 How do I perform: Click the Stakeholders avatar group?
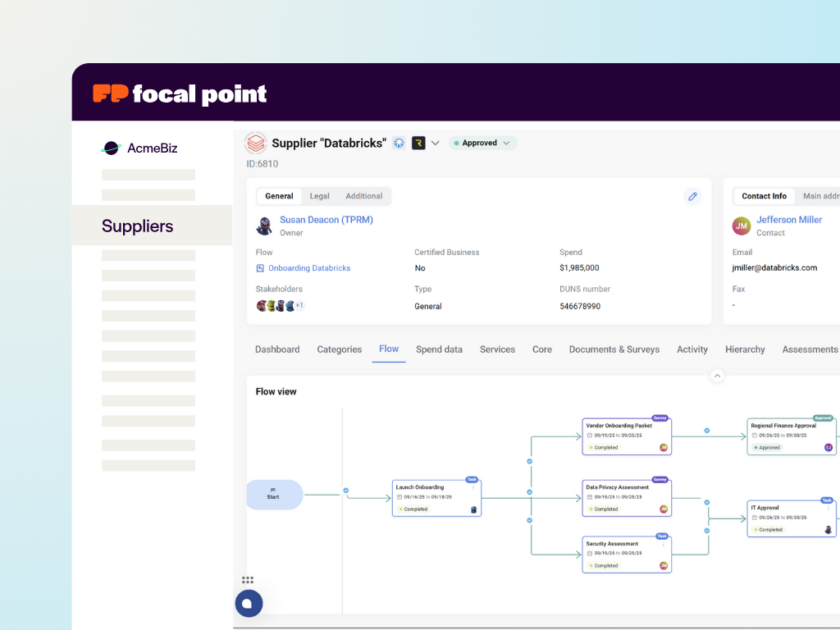tap(280, 306)
